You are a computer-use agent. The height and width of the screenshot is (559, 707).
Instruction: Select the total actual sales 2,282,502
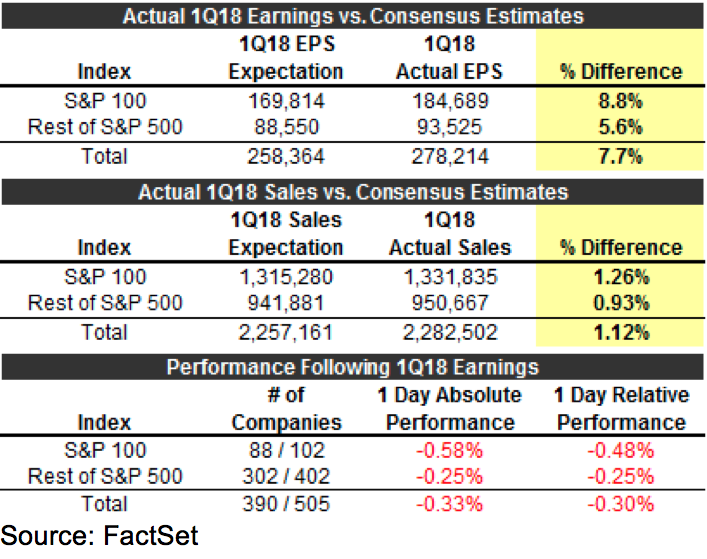coord(450,332)
